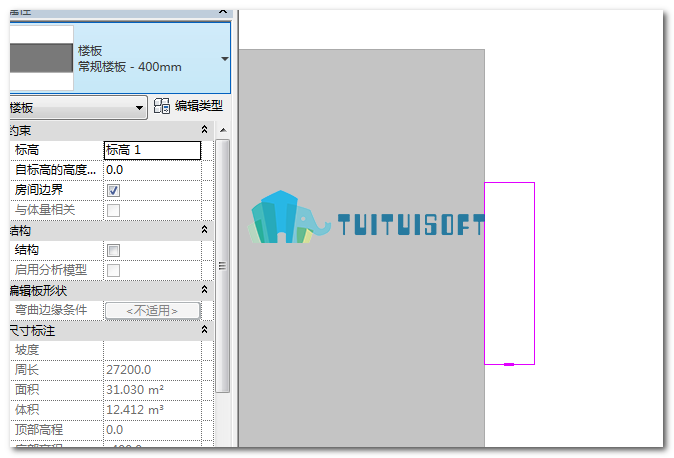Click the properties panel vertical scrollbar thumb

click(222, 266)
